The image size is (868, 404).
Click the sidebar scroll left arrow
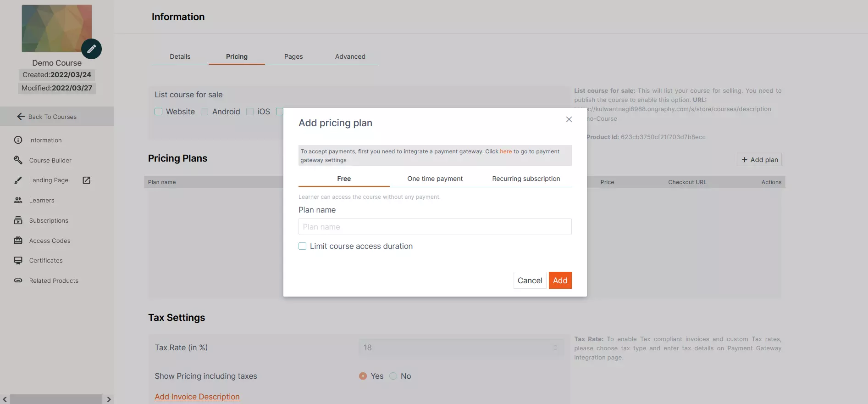click(5, 399)
